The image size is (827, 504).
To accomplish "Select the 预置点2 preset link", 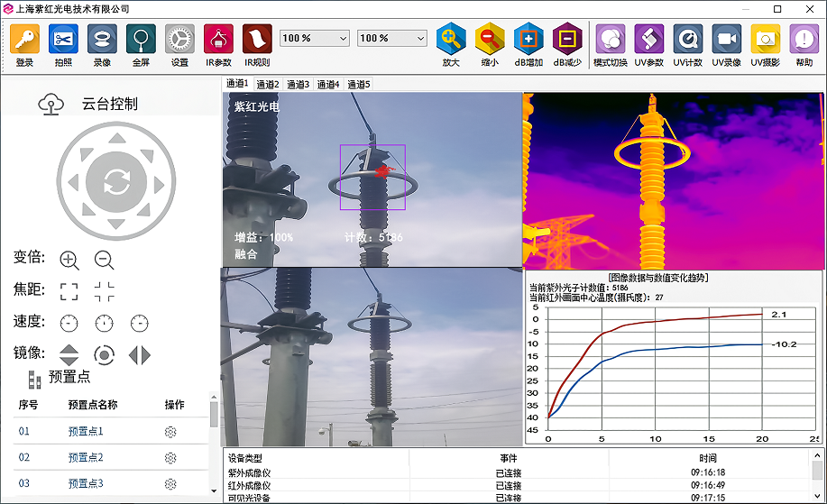I will [x=86, y=458].
